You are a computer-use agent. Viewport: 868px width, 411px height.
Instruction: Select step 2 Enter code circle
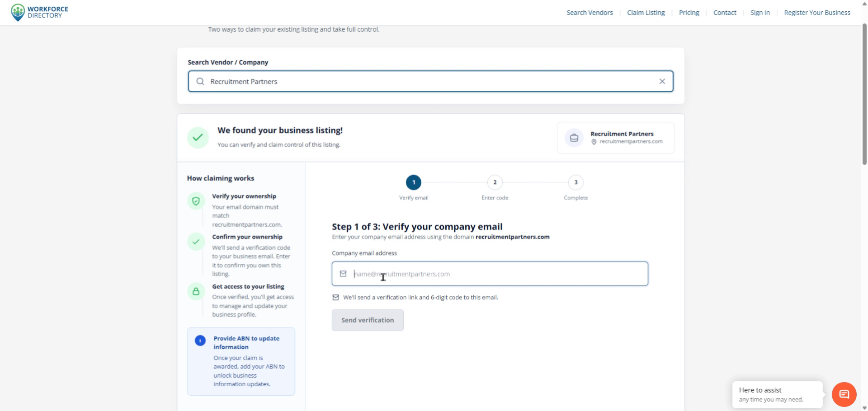pos(495,182)
